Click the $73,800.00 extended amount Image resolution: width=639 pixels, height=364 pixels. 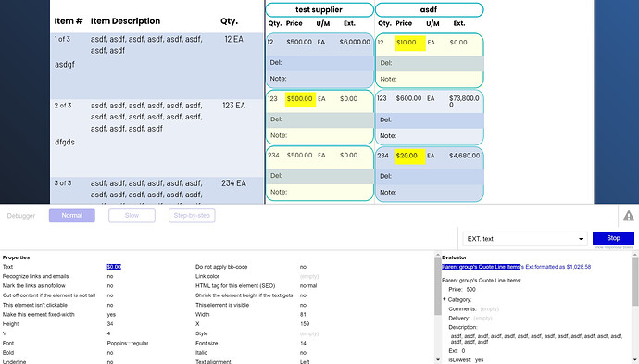click(465, 102)
